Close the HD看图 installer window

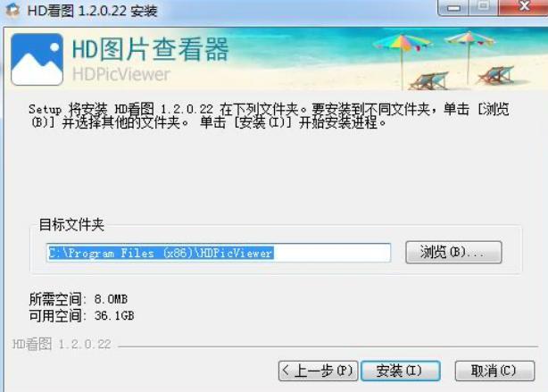524,7
